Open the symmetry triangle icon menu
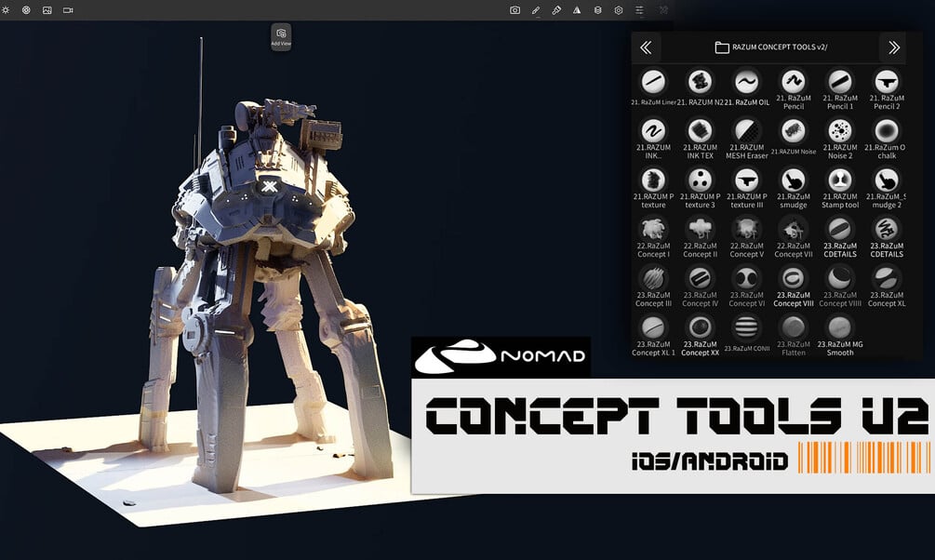This screenshot has width=935, height=560. coord(577,10)
